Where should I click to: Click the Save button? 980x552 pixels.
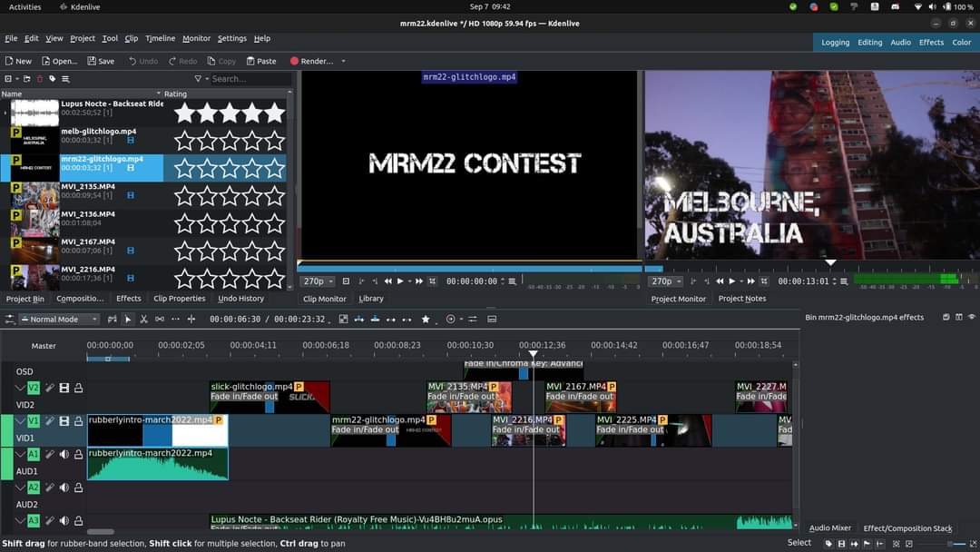pos(101,61)
